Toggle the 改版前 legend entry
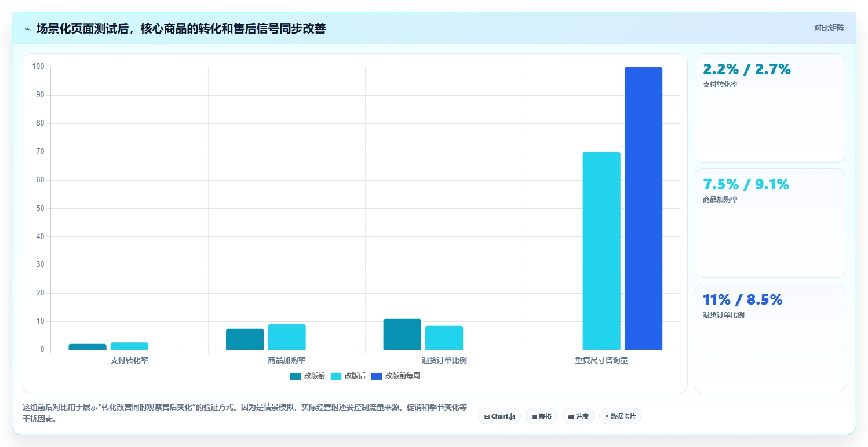The image size is (868, 447). pyautogui.click(x=308, y=376)
